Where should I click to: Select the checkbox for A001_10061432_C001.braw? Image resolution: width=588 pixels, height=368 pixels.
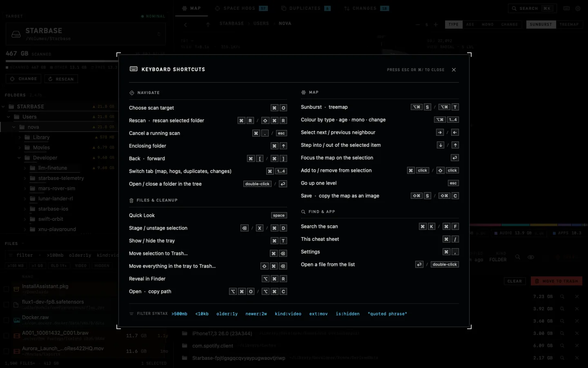[6, 336]
